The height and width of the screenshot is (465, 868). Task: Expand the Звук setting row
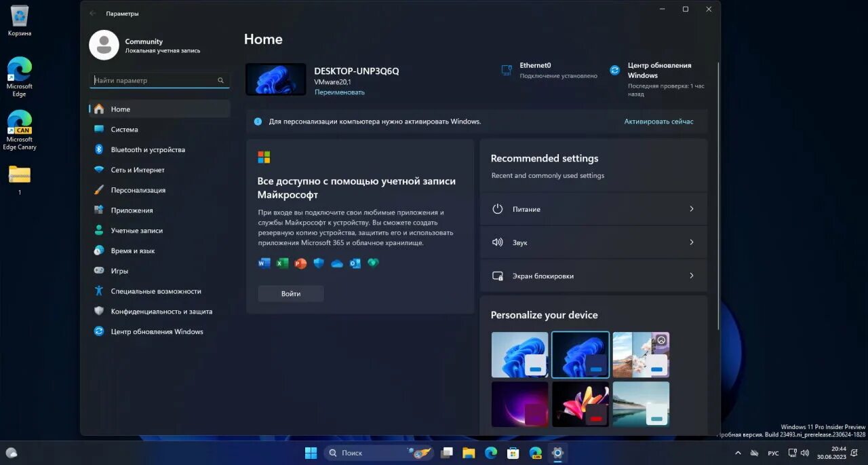tap(593, 242)
